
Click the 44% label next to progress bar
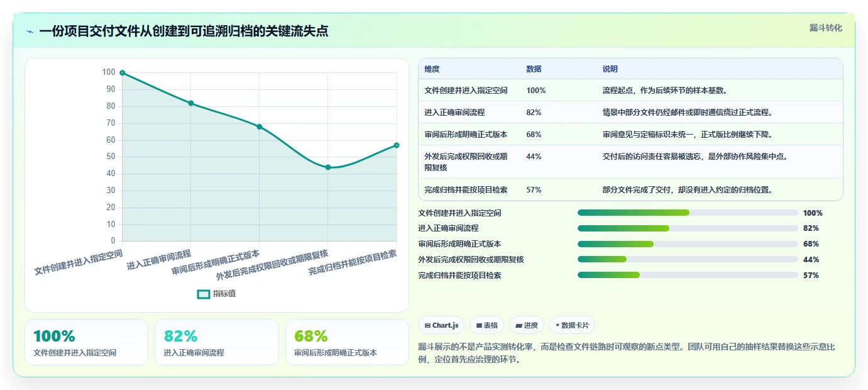(811, 260)
